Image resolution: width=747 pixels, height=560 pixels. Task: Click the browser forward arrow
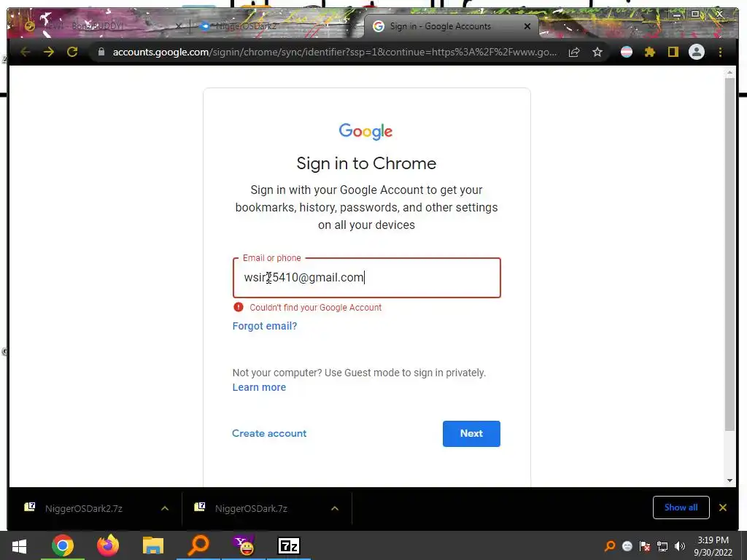click(49, 52)
